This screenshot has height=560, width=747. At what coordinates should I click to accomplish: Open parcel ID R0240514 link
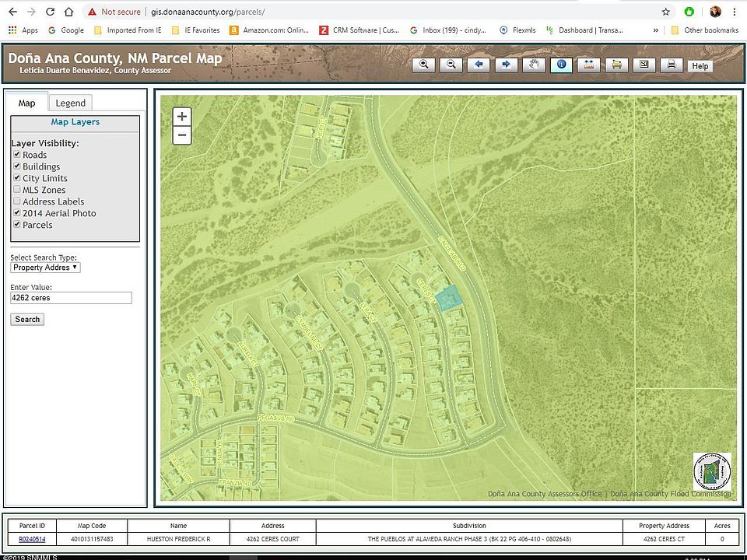tap(32, 539)
